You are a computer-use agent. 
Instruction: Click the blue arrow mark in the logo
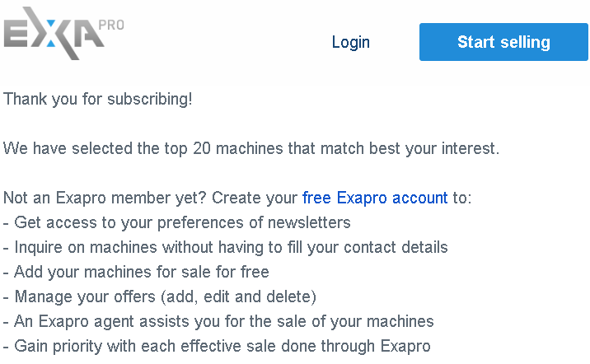(x=51, y=33)
